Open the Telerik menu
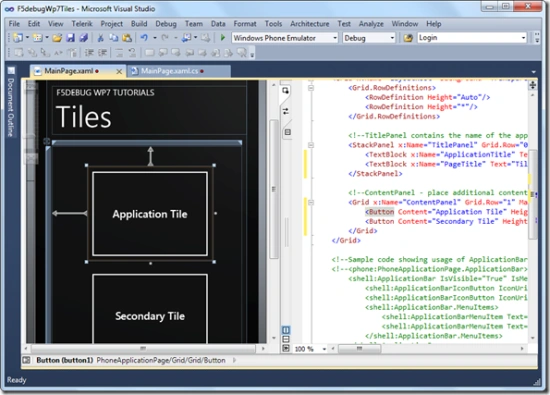The image size is (550, 395). point(82,24)
